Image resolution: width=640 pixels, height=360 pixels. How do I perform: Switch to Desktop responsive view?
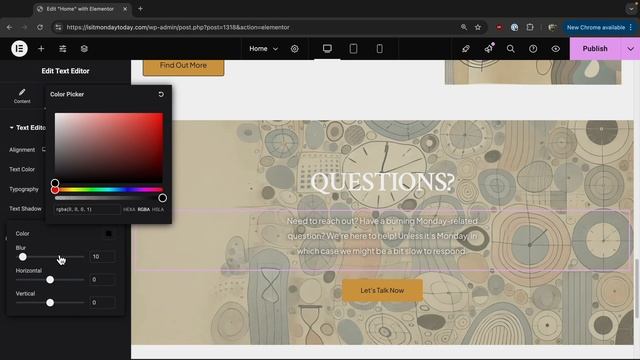point(327,49)
